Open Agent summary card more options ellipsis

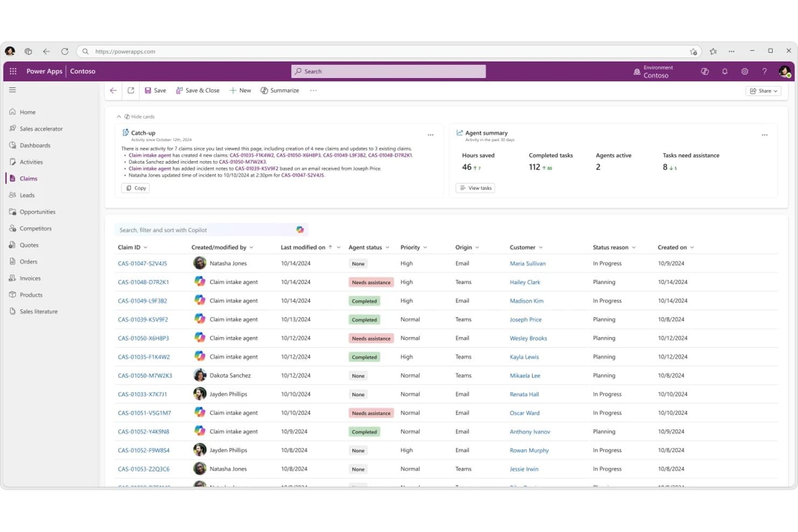coord(765,135)
